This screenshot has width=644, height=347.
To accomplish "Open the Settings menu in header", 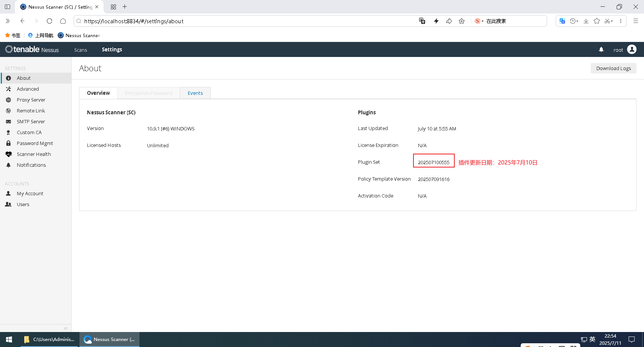I will coord(112,49).
